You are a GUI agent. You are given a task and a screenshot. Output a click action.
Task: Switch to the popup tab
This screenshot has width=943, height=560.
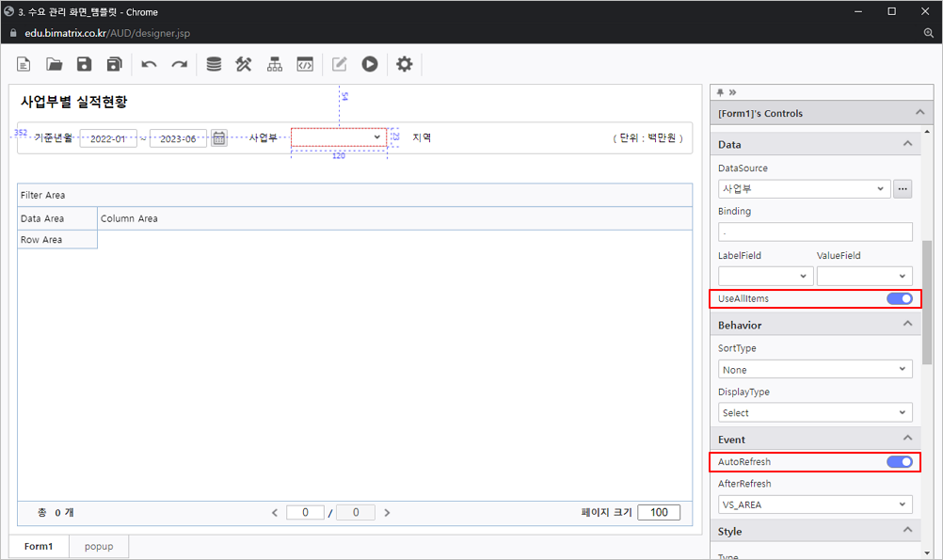pos(99,547)
